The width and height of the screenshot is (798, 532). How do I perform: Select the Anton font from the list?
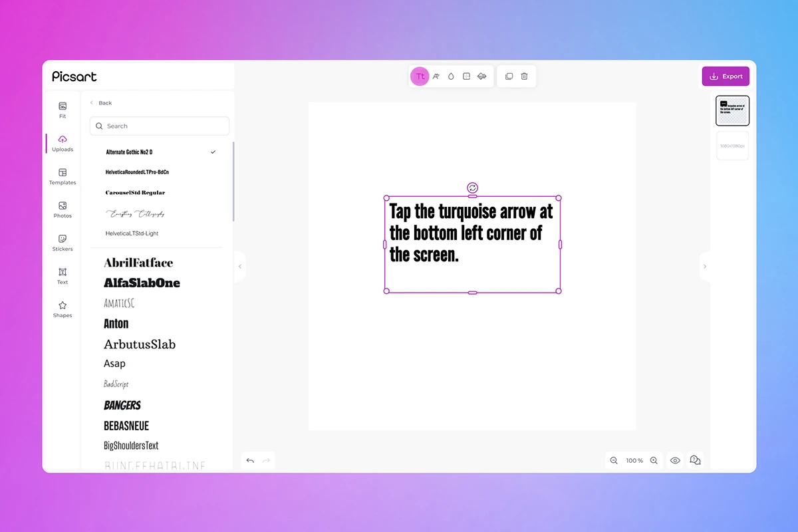pyautogui.click(x=116, y=324)
